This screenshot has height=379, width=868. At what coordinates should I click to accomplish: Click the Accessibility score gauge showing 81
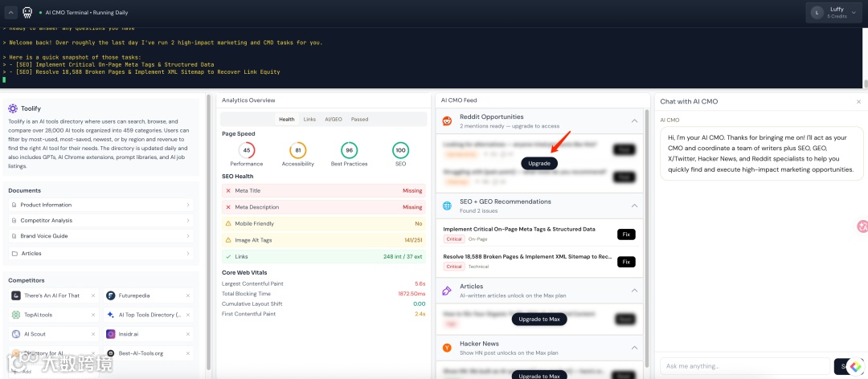298,150
